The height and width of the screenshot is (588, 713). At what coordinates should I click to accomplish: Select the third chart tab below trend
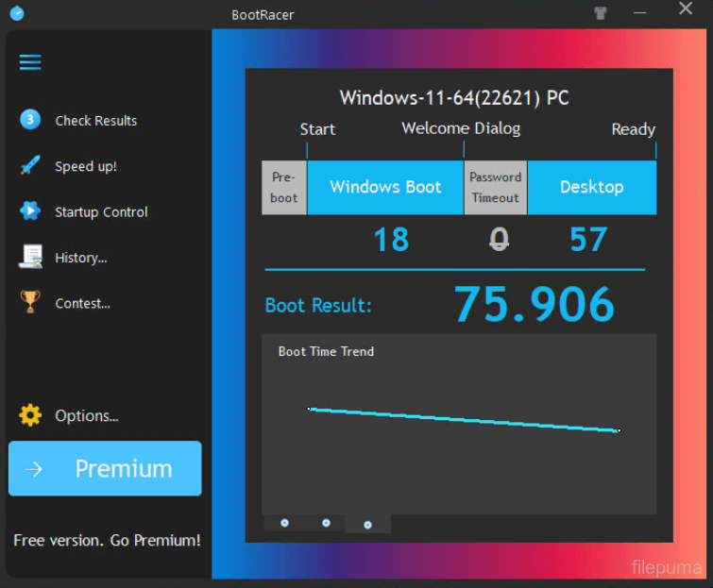point(367,524)
